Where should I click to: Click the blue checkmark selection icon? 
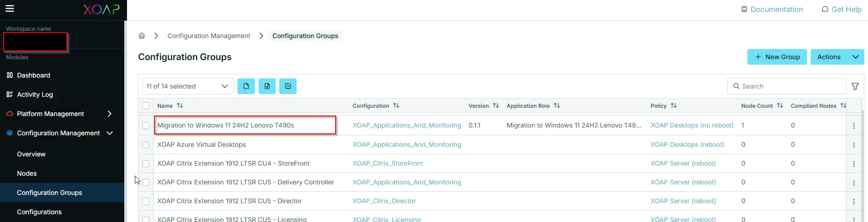coord(288,86)
